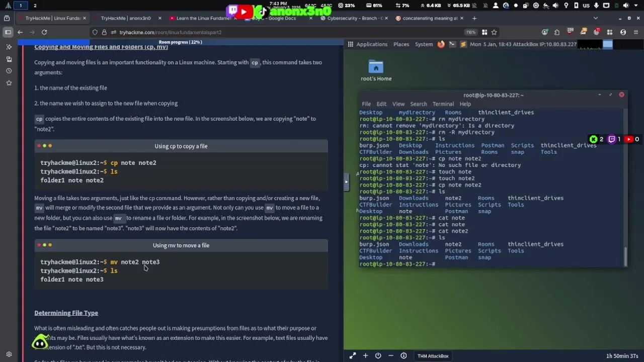Open the sidebar toggle icon left of Back
This screenshot has height=362, width=644.
pyautogui.click(x=8, y=32)
